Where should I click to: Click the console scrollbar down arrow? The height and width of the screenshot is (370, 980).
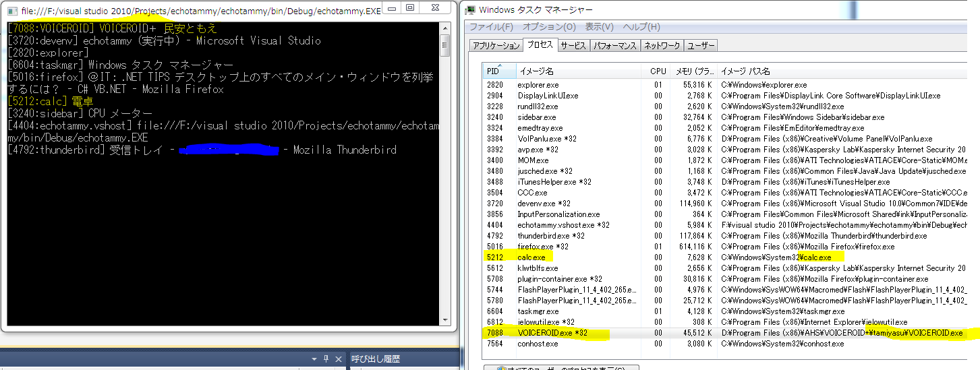[444, 321]
